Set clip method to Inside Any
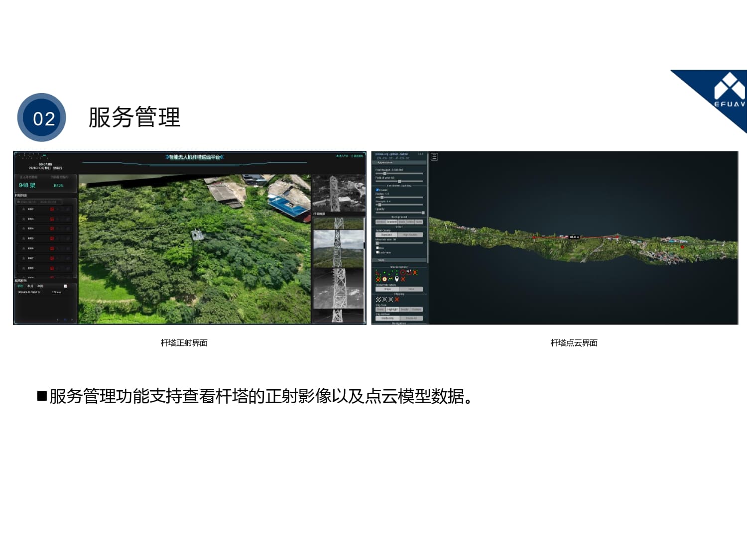This screenshot has width=747, height=560. (387, 318)
